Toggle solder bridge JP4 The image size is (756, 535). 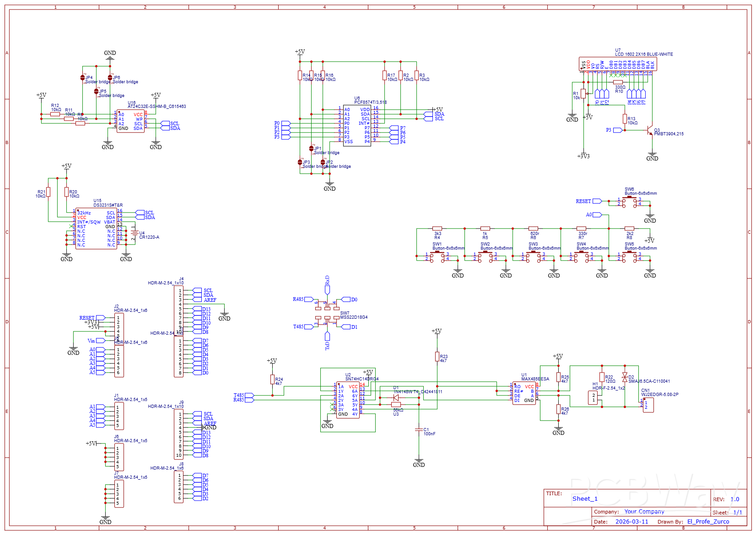pos(82,78)
